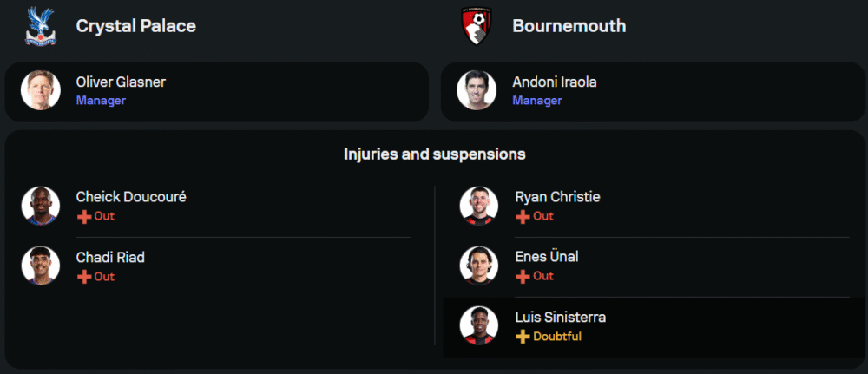
Task: Open the Luis Sinisterra player name
Action: [x=561, y=318]
